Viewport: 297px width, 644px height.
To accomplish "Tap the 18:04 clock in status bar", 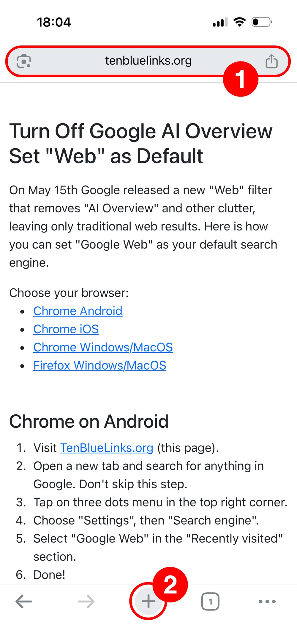I will tap(54, 22).
